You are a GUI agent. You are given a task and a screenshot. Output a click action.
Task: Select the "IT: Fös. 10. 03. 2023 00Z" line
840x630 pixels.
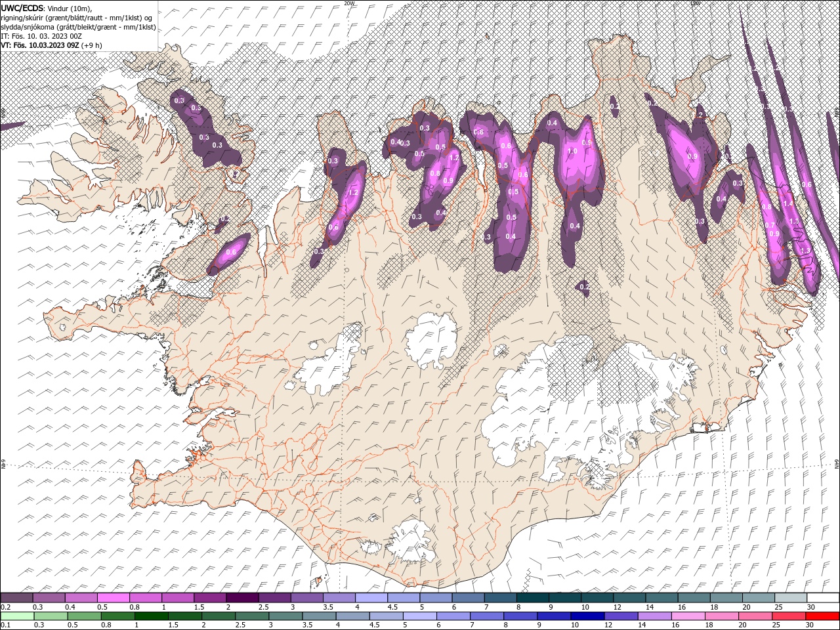coord(41,36)
